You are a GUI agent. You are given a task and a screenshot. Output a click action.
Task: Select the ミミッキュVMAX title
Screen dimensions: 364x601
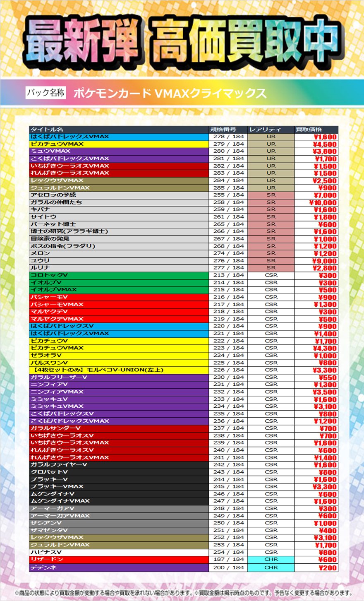[119, 406]
